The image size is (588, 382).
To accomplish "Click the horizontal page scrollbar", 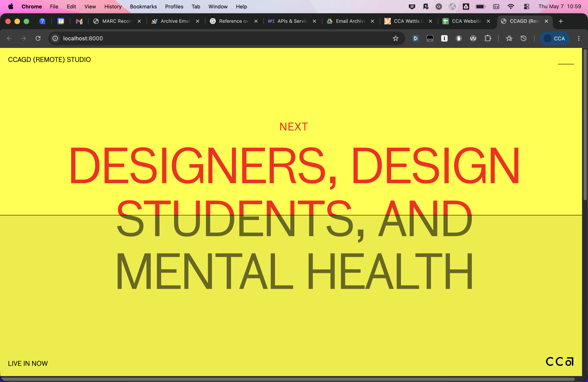I will pyautogui.click(x=288, y=379).
